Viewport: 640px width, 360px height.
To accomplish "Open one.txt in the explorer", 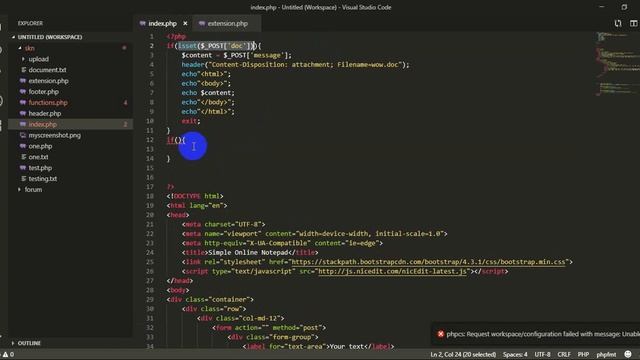I will 38,157.
